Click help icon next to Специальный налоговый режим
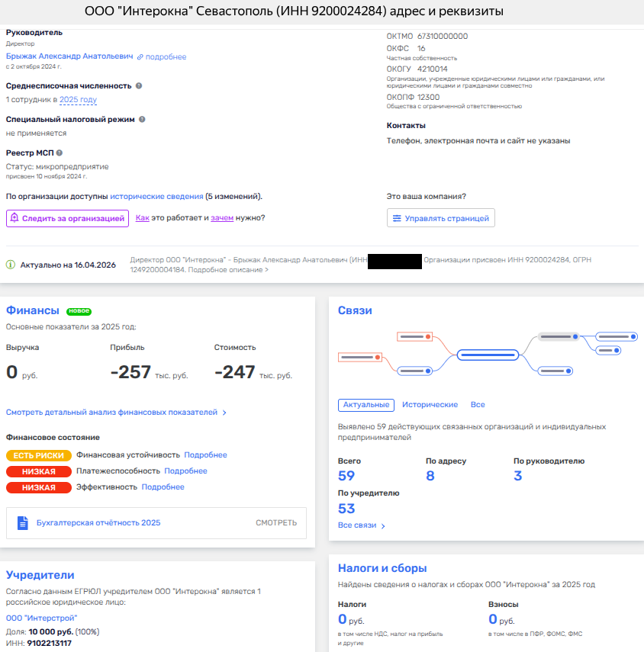 click(143, 119)
